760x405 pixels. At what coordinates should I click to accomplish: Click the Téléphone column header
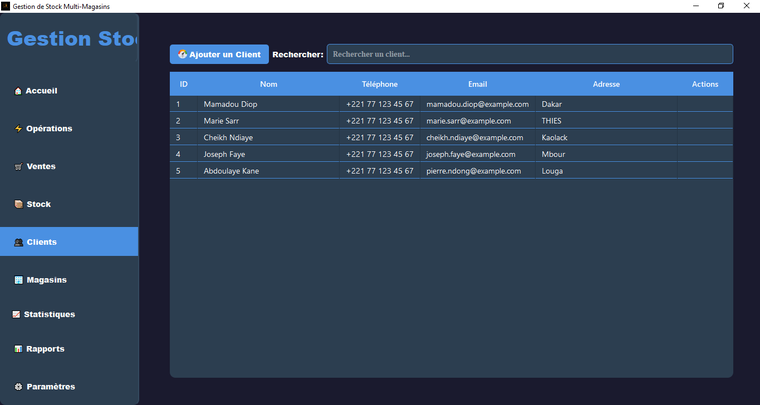pos(380,85)
